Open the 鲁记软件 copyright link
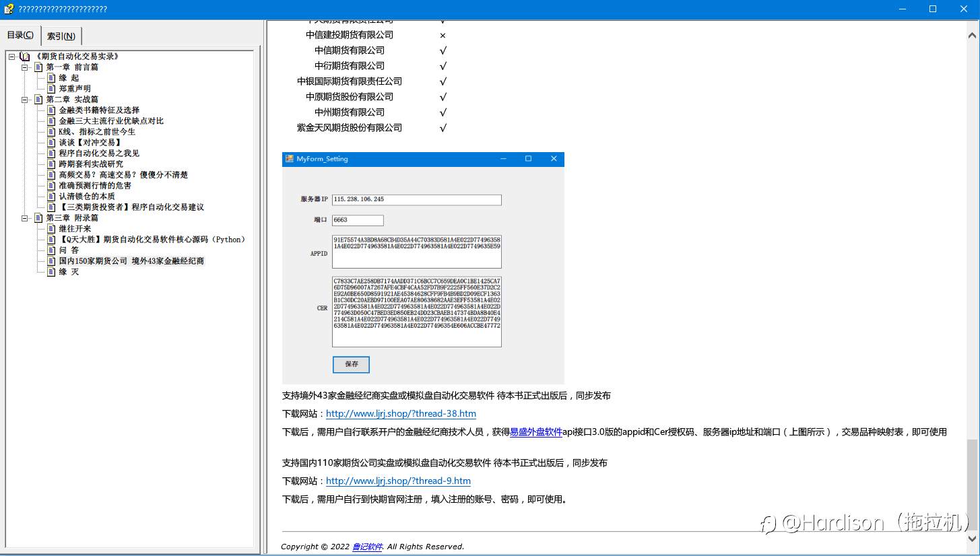 (x=367, y=547)
